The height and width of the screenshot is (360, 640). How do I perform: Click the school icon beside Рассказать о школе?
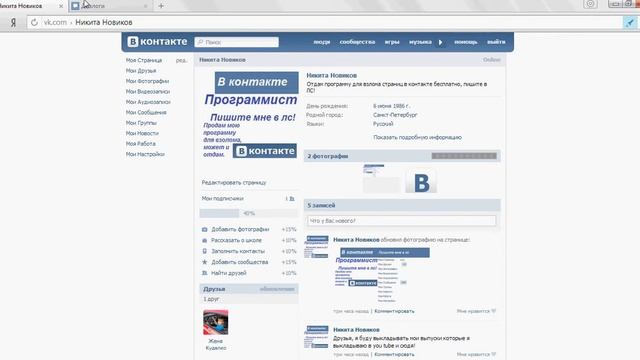(204, 240)
